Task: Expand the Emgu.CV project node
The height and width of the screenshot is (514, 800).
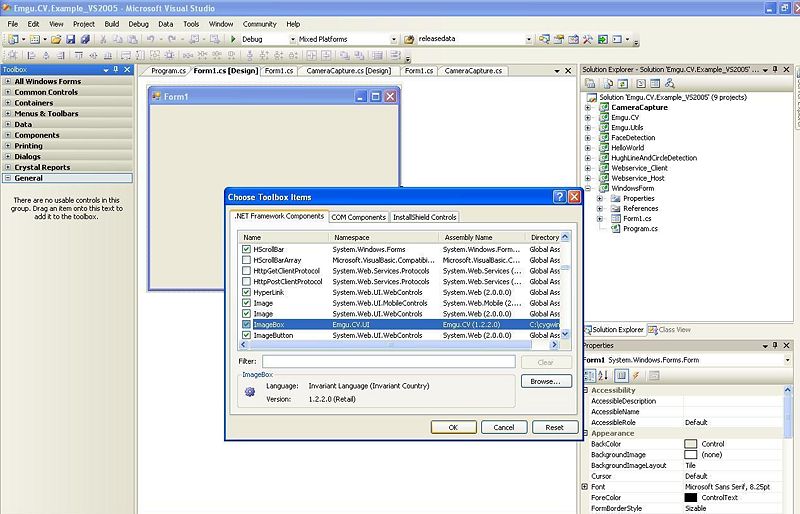Action: (588, 117)
